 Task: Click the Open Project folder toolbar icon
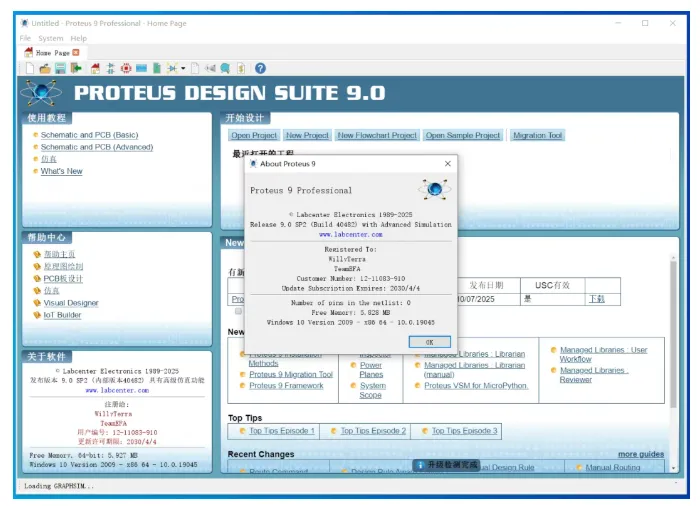45,68
